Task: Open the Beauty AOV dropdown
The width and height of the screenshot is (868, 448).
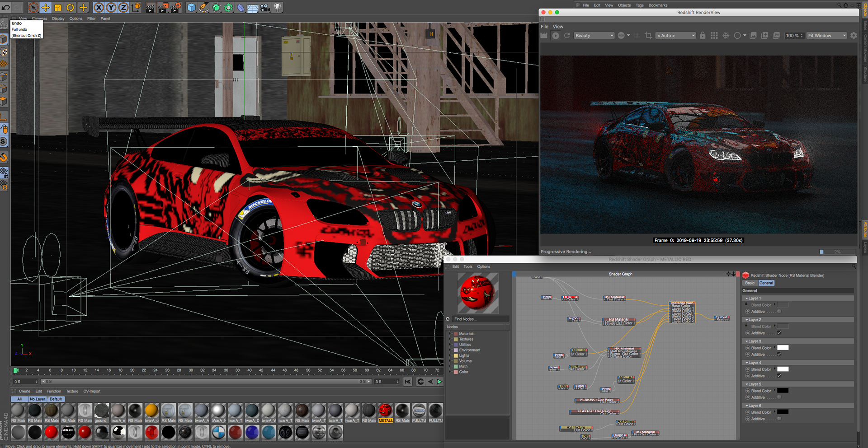Action: click(594, 36)
